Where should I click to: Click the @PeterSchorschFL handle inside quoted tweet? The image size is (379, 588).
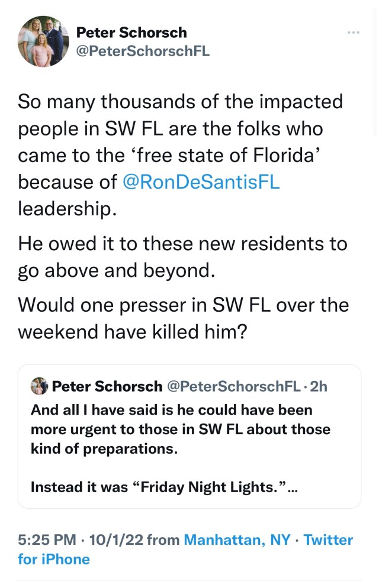click(234, 386)
